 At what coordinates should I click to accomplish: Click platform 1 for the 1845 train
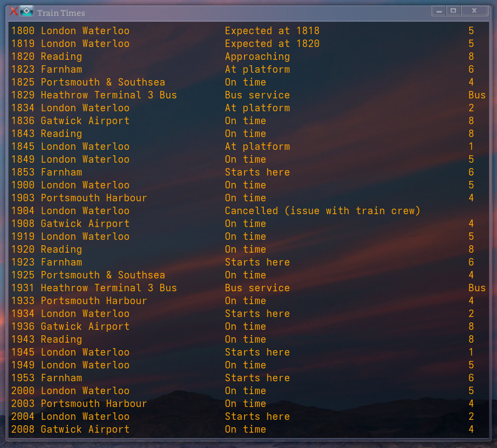click(471, 146)
